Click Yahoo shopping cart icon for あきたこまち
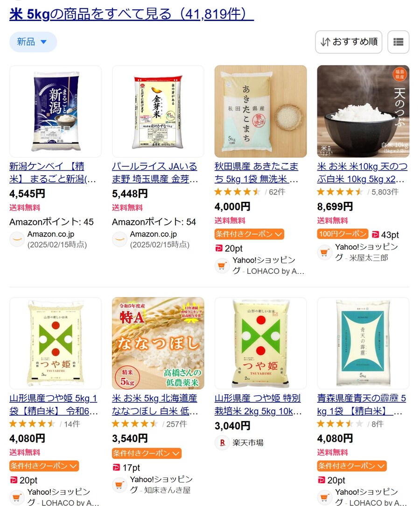 [222, 265]
